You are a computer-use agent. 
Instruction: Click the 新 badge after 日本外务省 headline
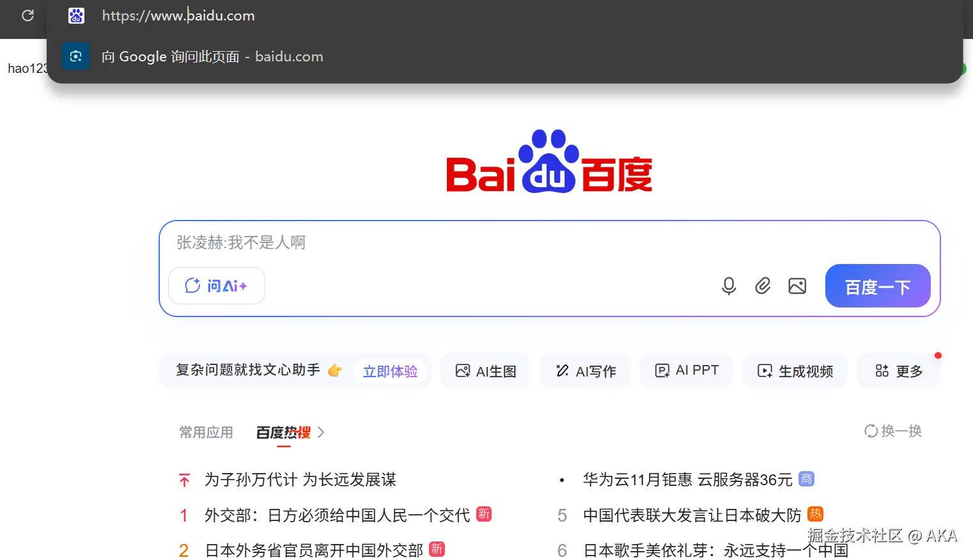pos(437,549)
